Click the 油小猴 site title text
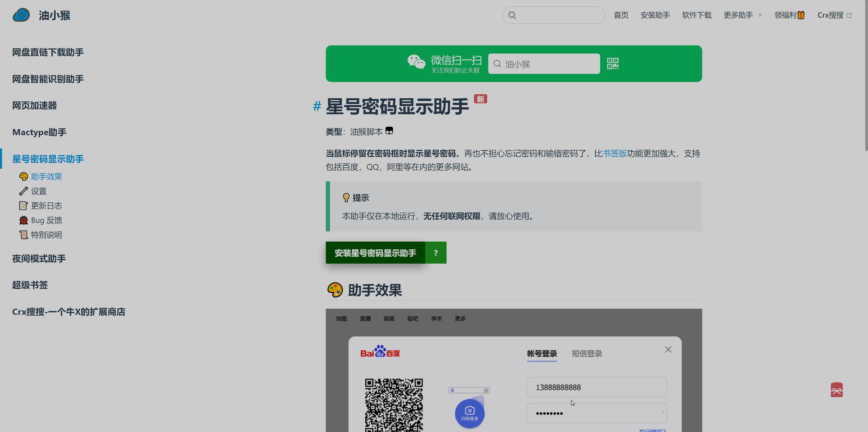 coord(55,15)
